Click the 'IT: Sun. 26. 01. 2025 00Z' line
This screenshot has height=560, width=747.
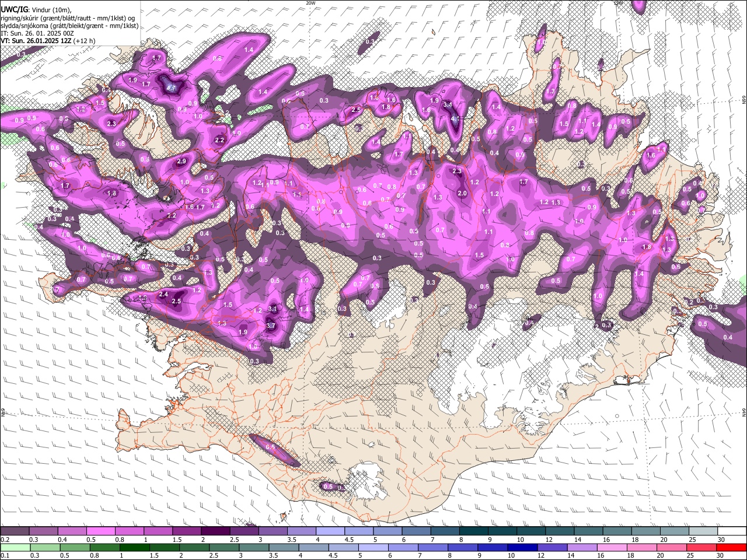tap(37, 33)
